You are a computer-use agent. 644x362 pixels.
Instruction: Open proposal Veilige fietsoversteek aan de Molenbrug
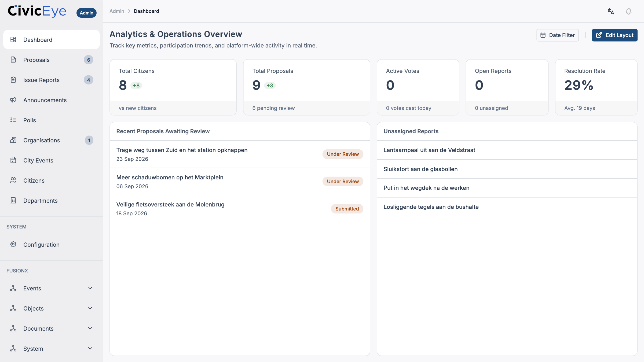click(240, 209)
